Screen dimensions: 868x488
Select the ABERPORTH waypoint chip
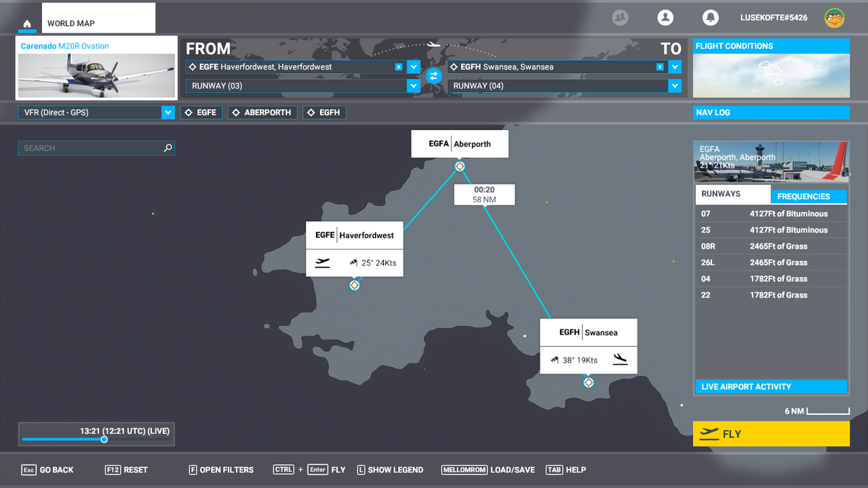click(x=262, y=113)
